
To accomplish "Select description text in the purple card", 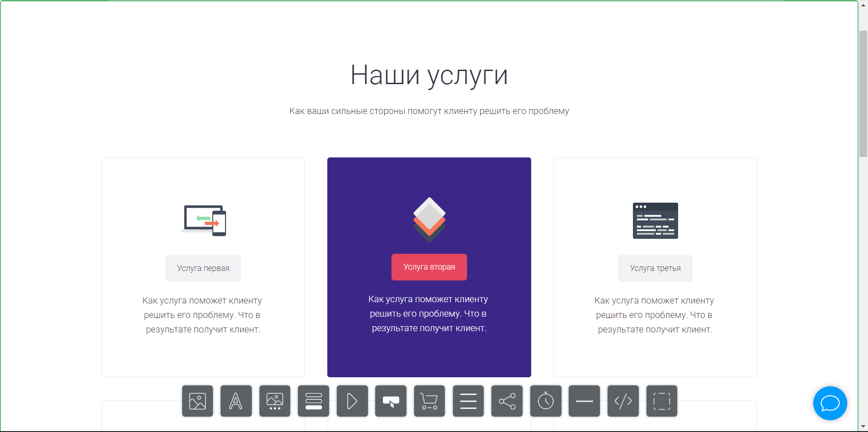I will tap(429, 313).
